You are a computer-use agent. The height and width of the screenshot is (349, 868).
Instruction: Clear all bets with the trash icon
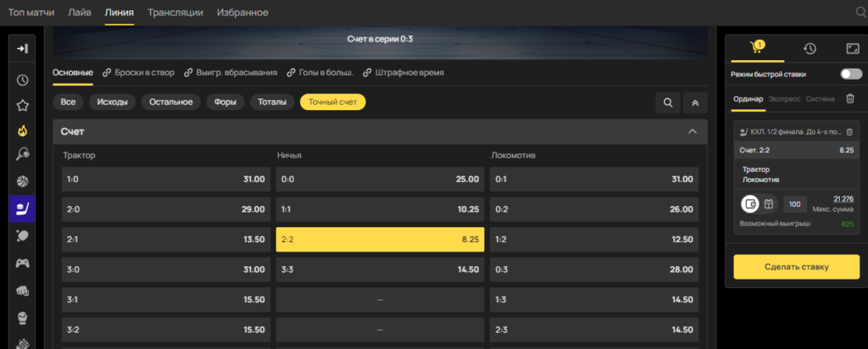(849, 98)
